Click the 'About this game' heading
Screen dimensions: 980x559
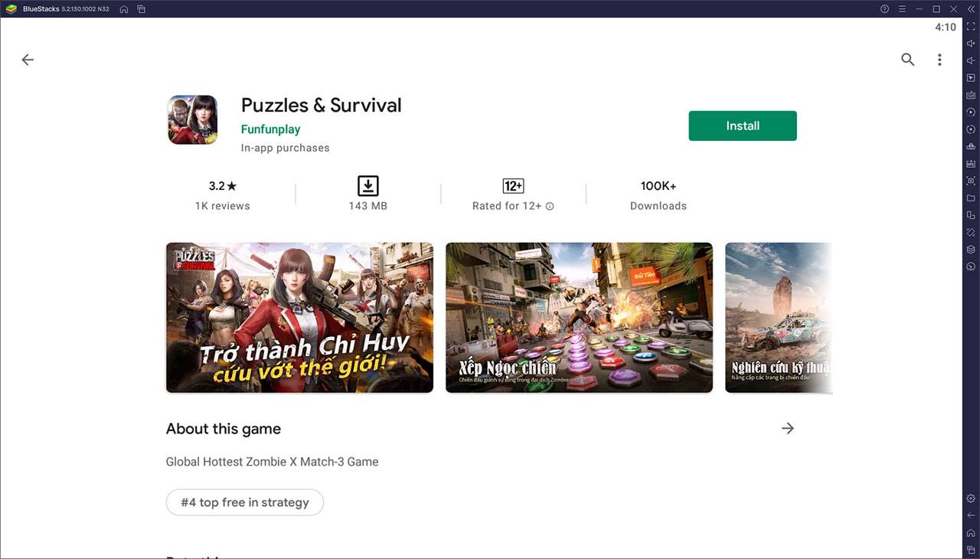224,429
